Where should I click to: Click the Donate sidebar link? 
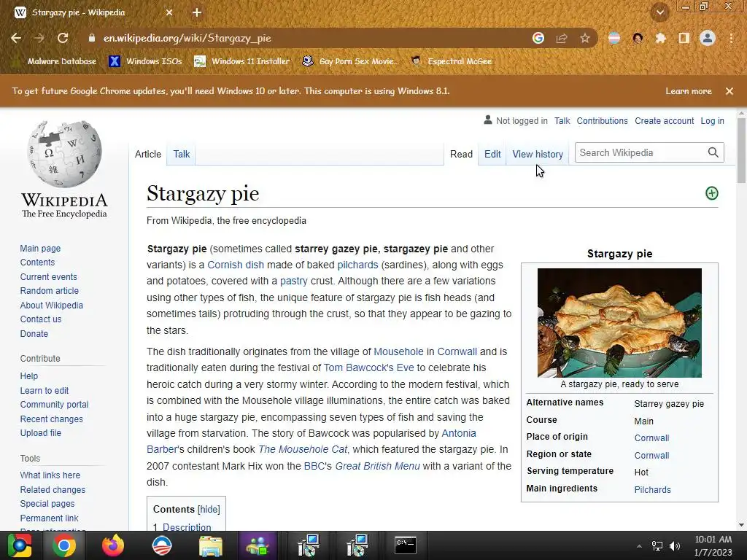pos(34,334)
